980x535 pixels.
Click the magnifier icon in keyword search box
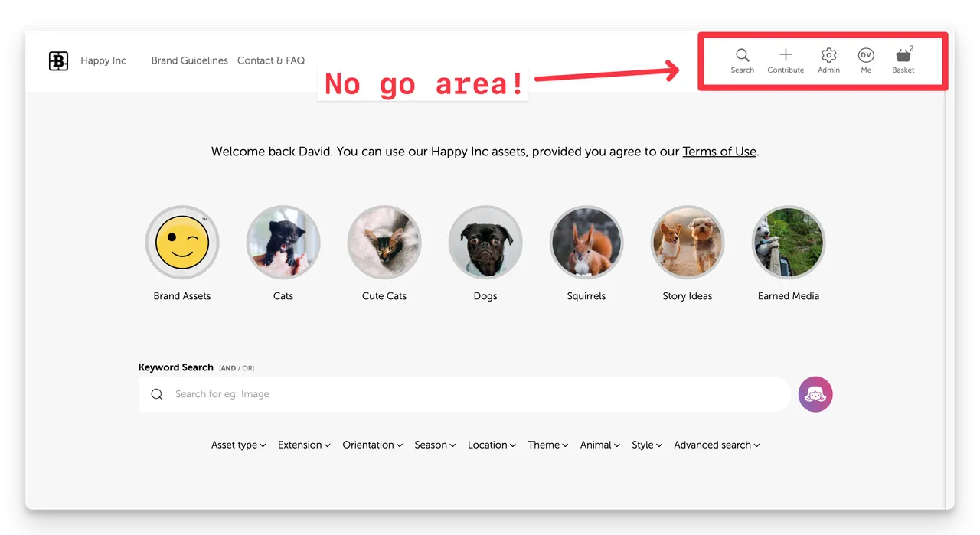tap(157, 394)
